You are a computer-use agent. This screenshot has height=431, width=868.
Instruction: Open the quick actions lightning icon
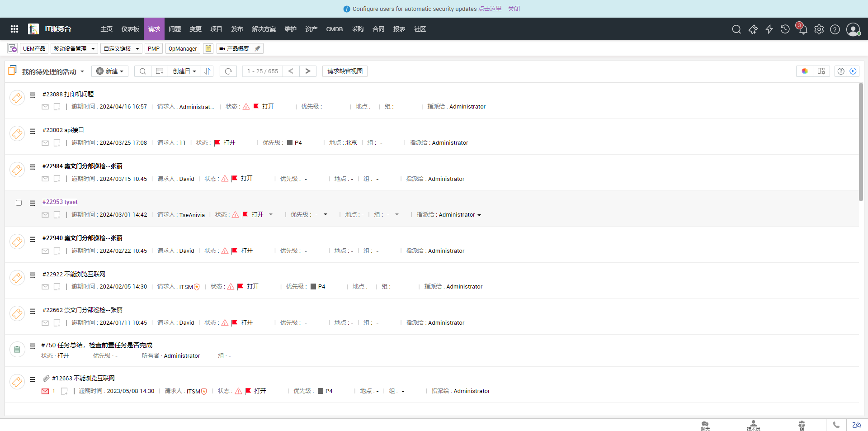769,29
